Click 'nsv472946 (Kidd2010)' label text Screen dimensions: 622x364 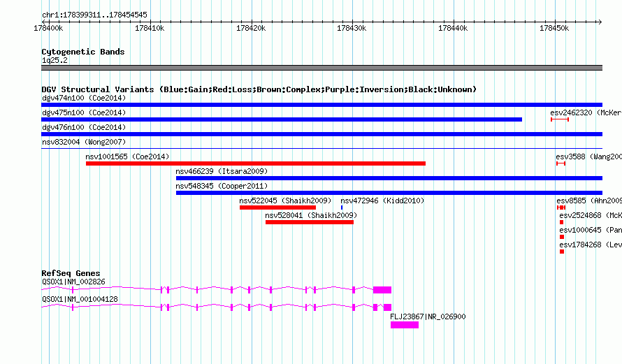[382, 201]
